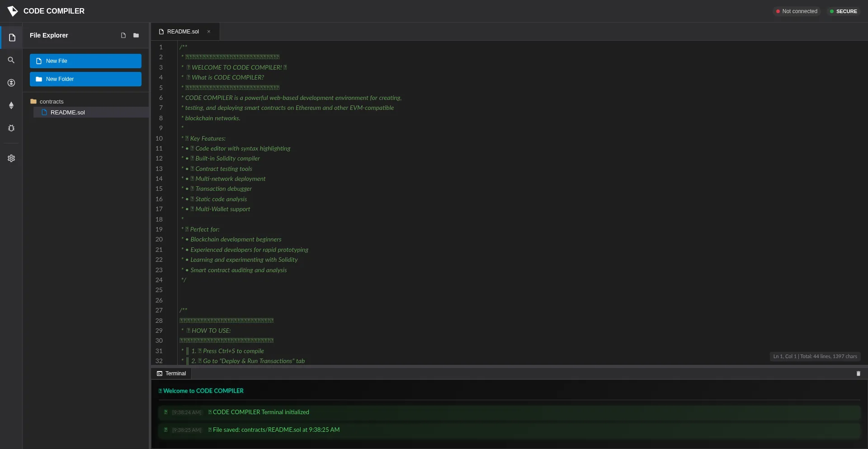The image size is (868, 449).
Task: Open the Debugger via the bug icon
Action: click(11, 128)
